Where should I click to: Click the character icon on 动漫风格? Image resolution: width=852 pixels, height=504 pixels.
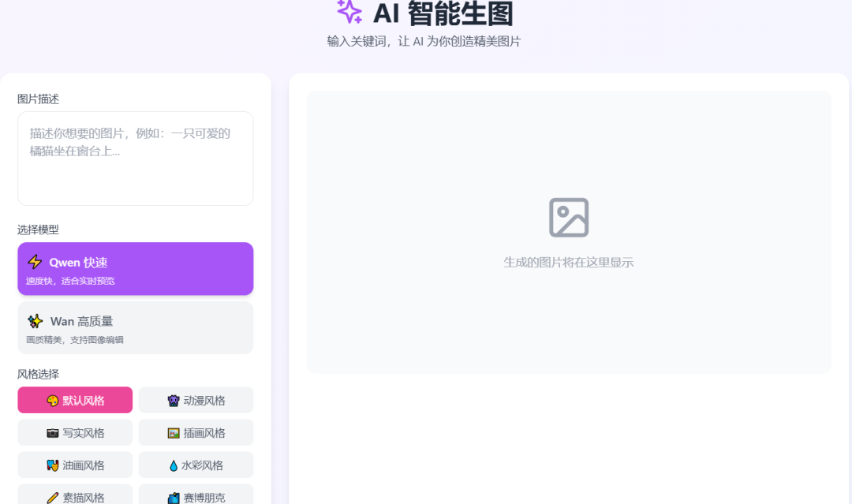tap(174, 401)
